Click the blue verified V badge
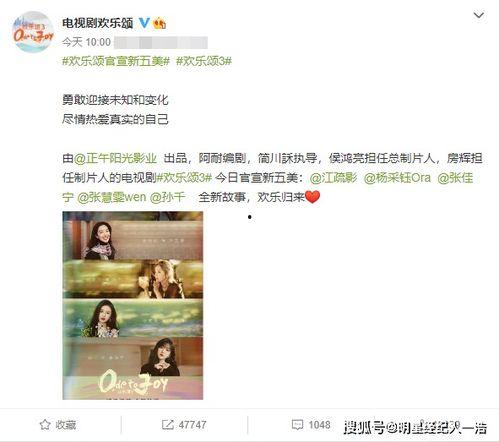499x442 pixels. (144, 23)
